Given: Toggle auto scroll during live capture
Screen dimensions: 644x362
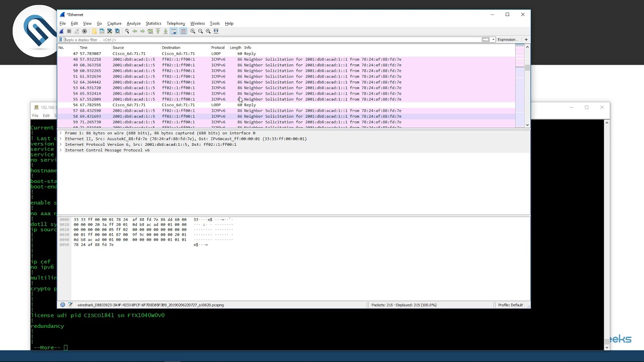Looking at the screenshot, I should click(174, 31).
